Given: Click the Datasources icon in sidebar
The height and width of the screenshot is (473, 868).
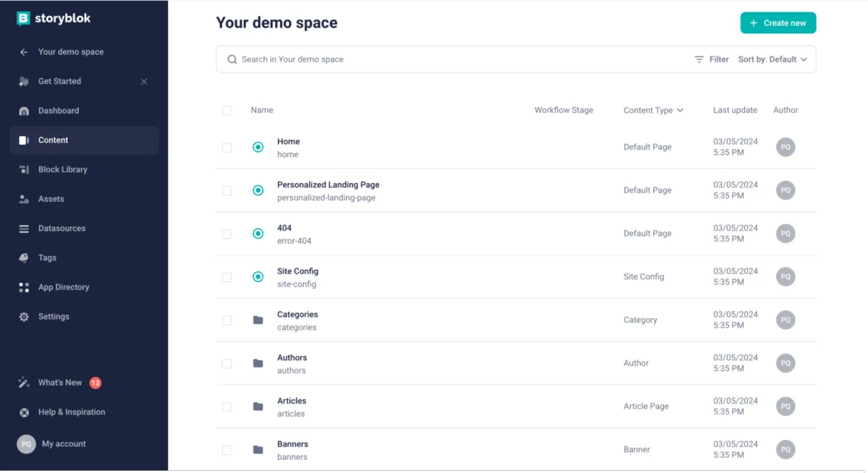Looking at the screenshot, I should tap(24, 229).
